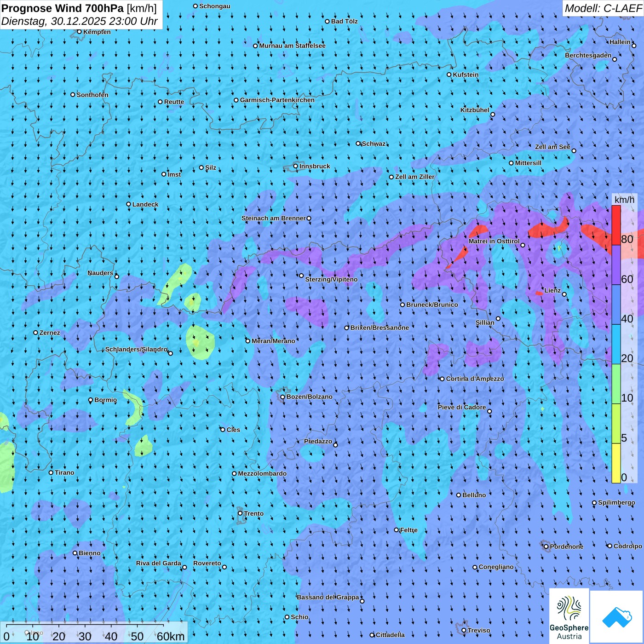Click the 'Steinach am Brenner' label

[274, 218]
